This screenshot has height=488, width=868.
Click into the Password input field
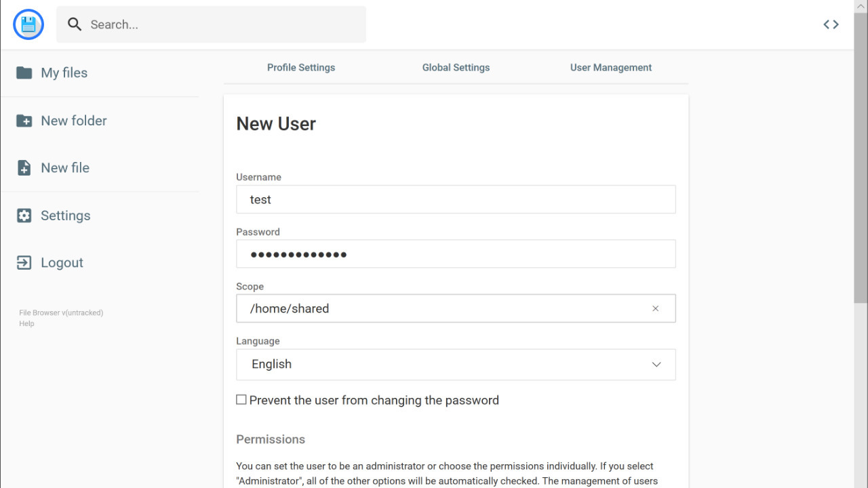coord(456,254)
